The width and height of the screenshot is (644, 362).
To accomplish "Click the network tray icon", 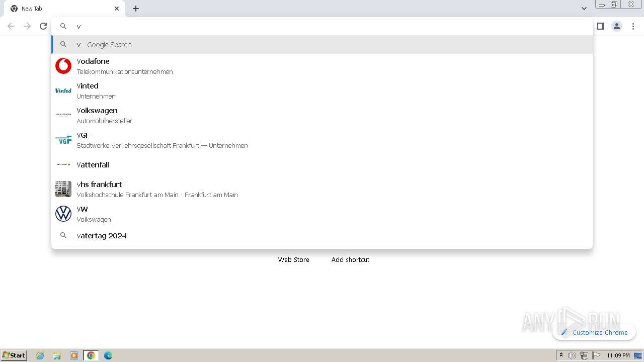I will (x=584, y=355).
